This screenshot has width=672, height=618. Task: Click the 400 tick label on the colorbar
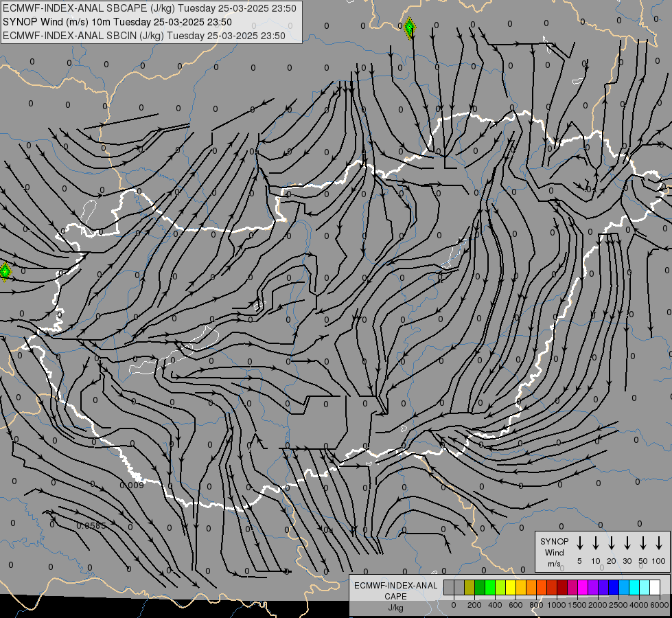pos(495,605)
